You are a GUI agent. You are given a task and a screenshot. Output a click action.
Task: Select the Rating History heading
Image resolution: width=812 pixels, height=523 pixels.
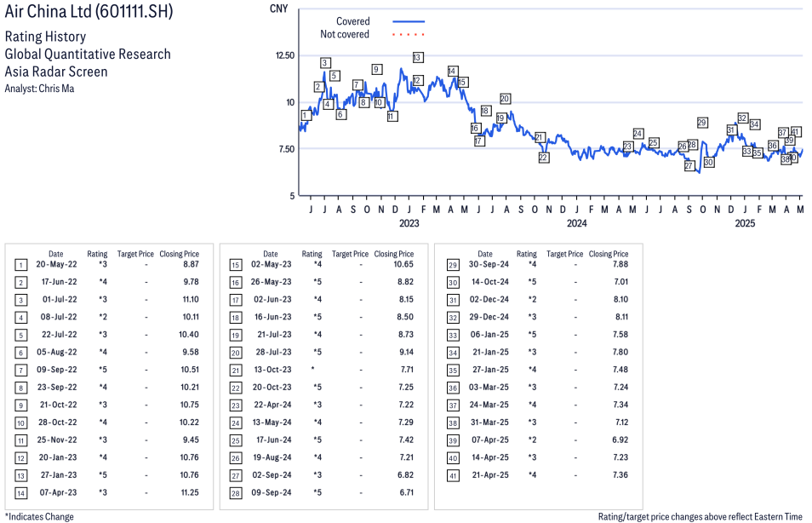(x=46, y=37)
